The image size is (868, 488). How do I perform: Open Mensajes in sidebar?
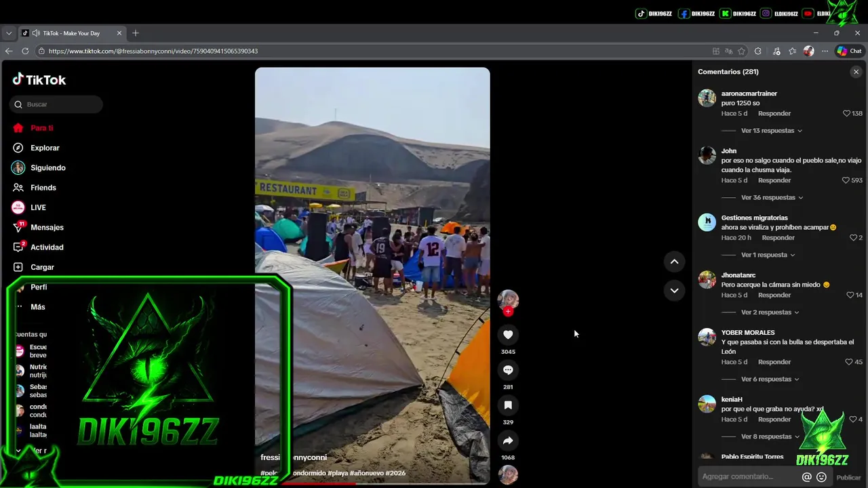pos(47,227)
